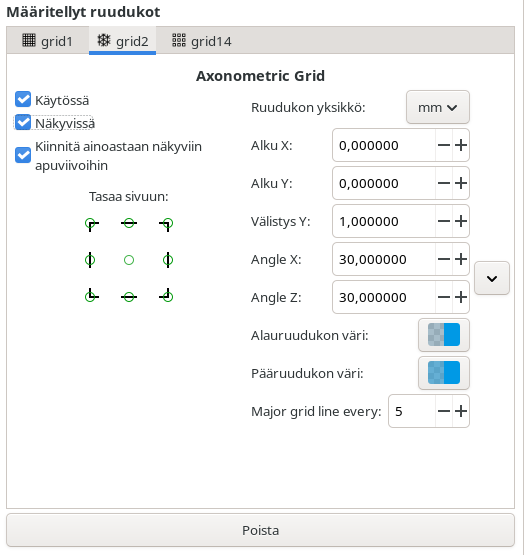Screen dimensions: 524x555
Task: Click the Välistys Y value field
Action: pos(384,221)
